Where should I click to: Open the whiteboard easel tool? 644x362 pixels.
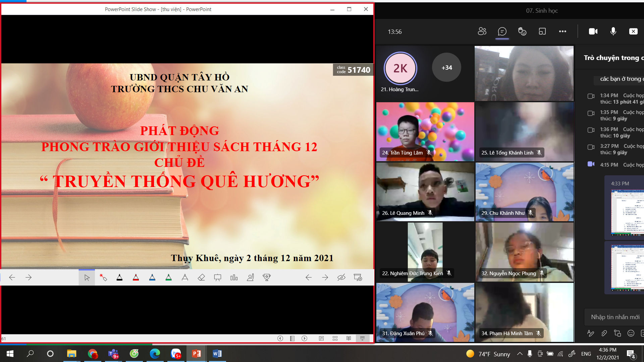coord(218,278)
